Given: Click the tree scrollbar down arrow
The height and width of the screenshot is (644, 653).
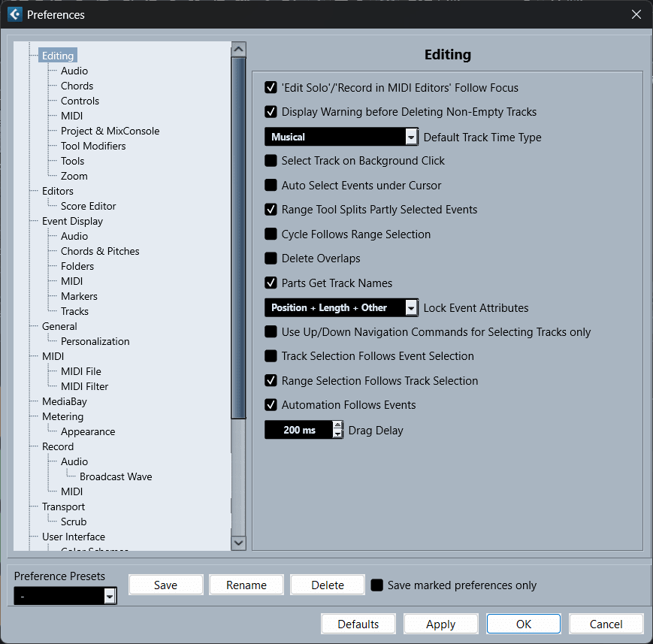Looking at the screenshot, I should (x=238, y=542).
